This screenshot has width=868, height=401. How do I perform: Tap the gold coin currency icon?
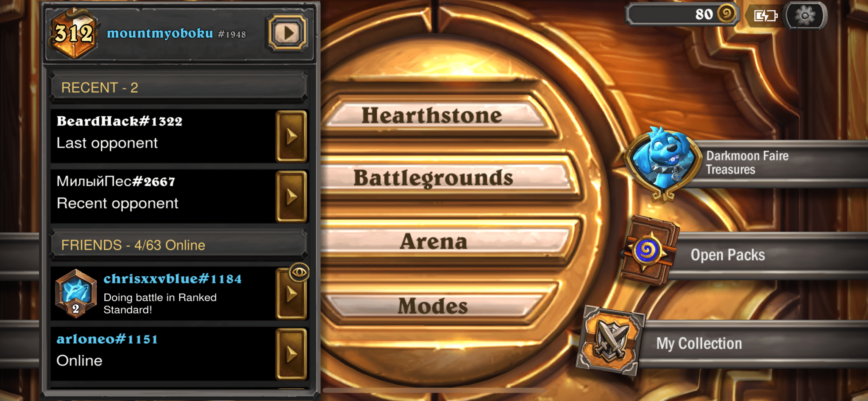tap(726, 14)
